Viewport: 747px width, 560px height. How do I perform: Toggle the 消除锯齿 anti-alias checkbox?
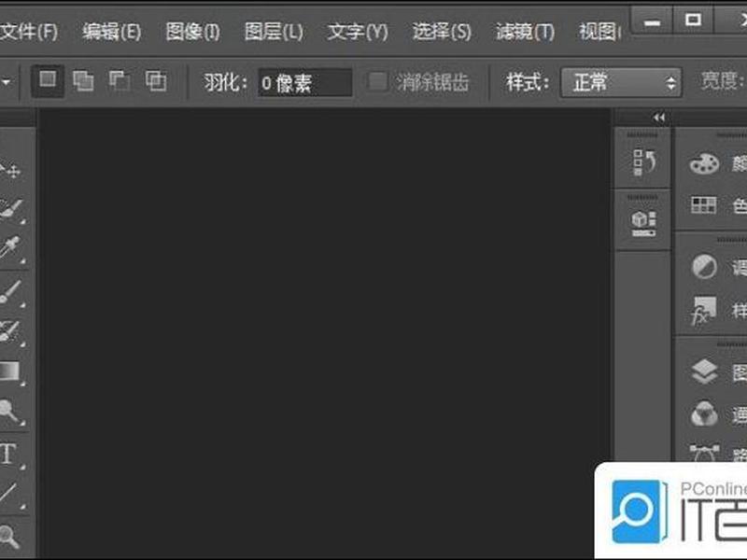(377, 82)
